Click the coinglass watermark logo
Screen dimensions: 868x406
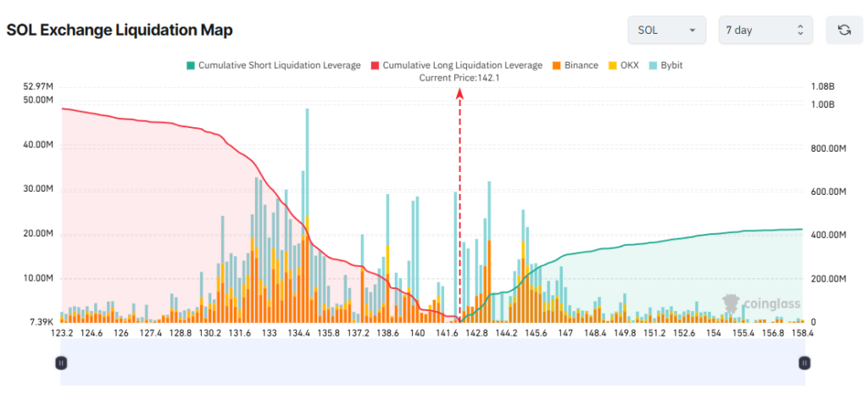click(761, 303)
